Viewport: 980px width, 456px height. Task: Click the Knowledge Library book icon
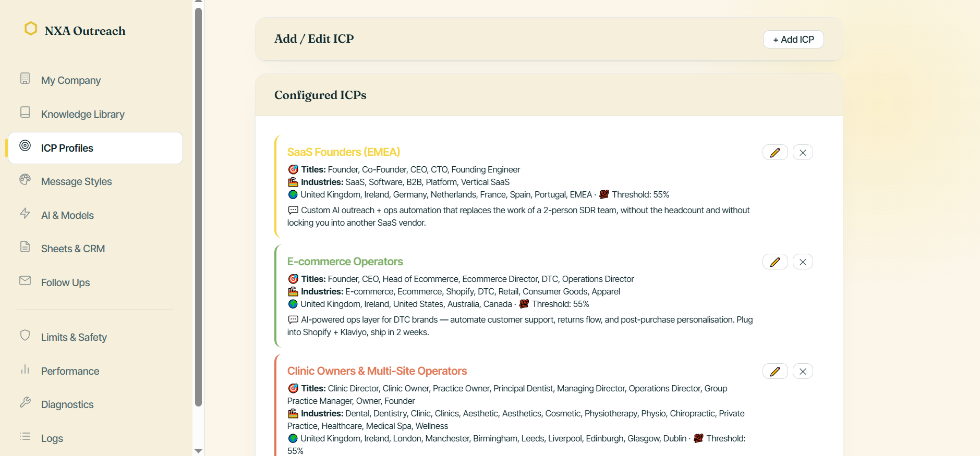tap(25, 112)
